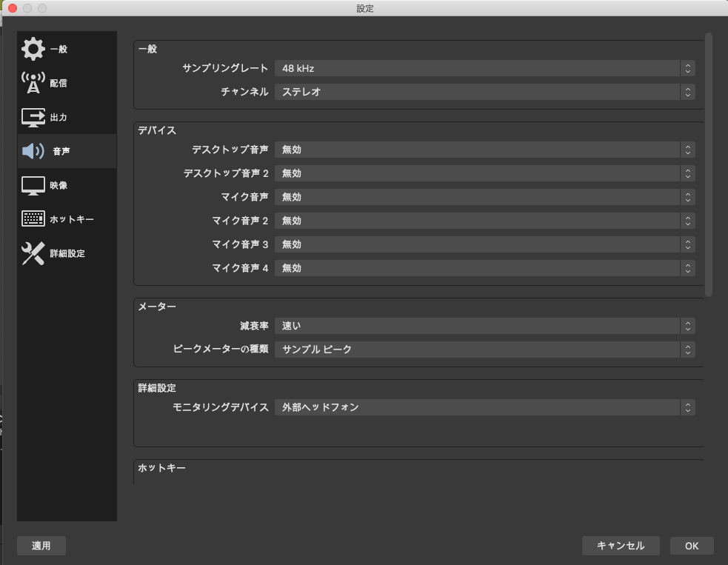Open the デスクトップ音声 device dropdown
Viewport: 728px width, 565px height.
pos(484,150)
